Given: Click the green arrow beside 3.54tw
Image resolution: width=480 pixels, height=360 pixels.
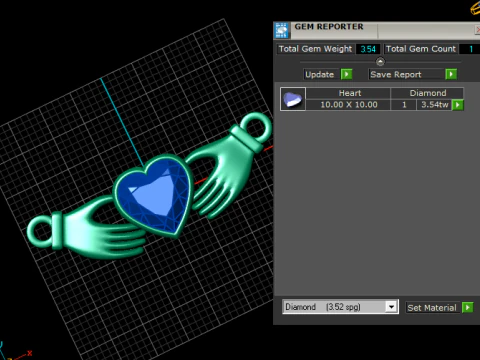Looking at the screenshot, I should [x=458, y=105].
